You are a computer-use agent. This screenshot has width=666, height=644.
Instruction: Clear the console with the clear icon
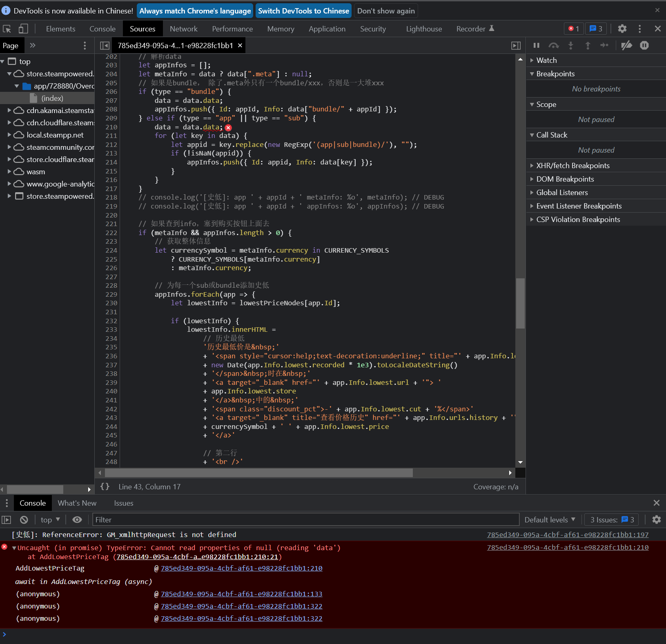click(23, 520)
